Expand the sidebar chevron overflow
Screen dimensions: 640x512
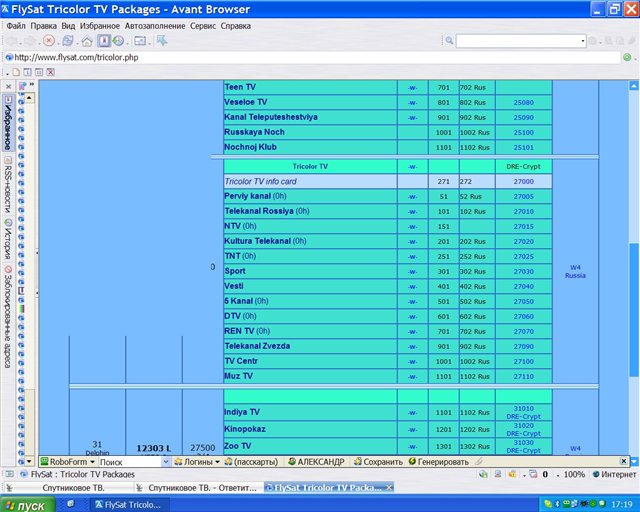pos(32,85)
